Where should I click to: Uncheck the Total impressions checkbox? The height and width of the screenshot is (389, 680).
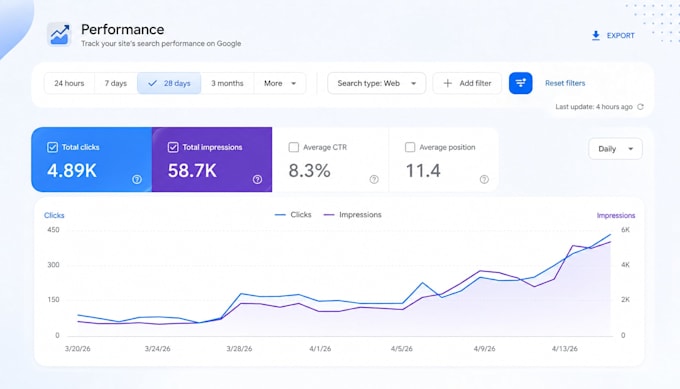tap(173, 147)
